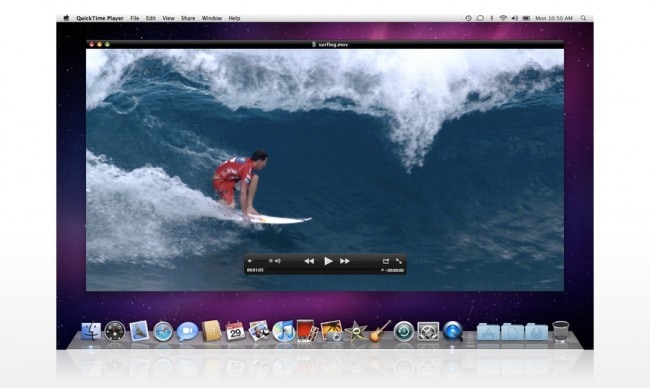Open QuickTime Player icon in the Dock

452,331
